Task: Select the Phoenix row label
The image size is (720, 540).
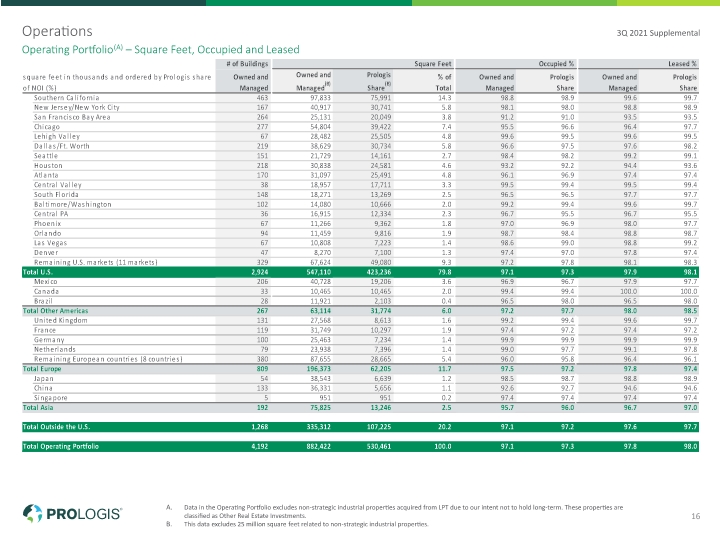Action: pos(48,223)
